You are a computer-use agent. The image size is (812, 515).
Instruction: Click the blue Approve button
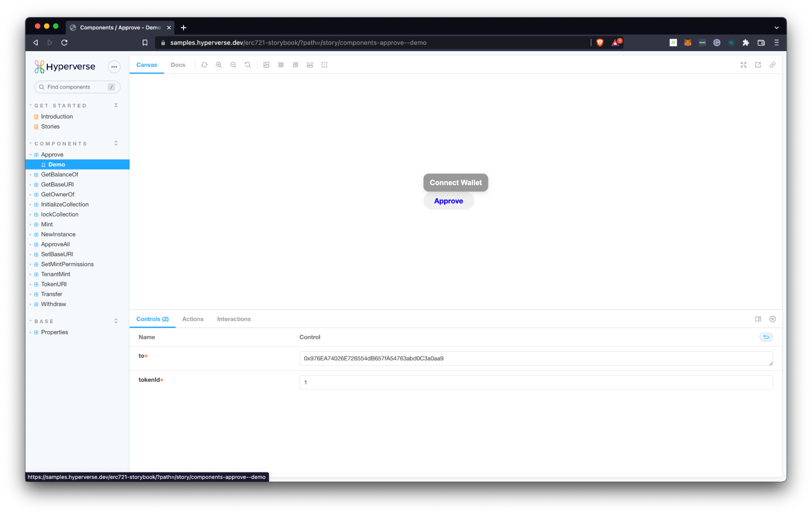448,201
